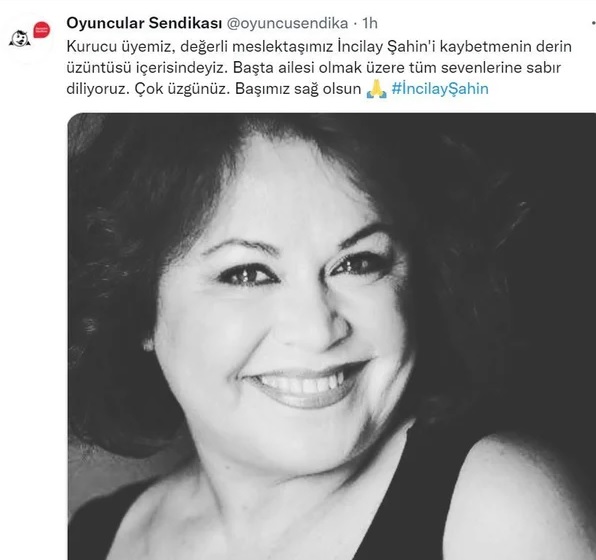This screenshot has width=596, height=560.
Task: Click the praying hands emoji
Action: click(376, 89)
